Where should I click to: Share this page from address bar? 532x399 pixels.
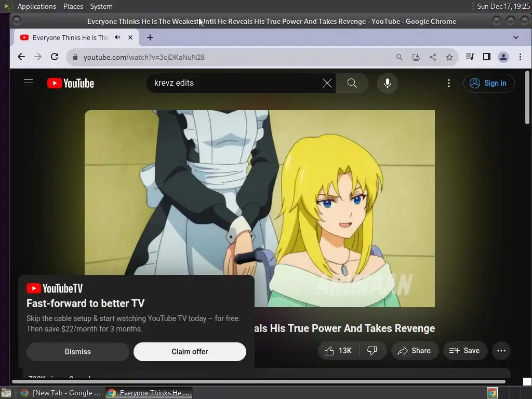click(433, 57)
